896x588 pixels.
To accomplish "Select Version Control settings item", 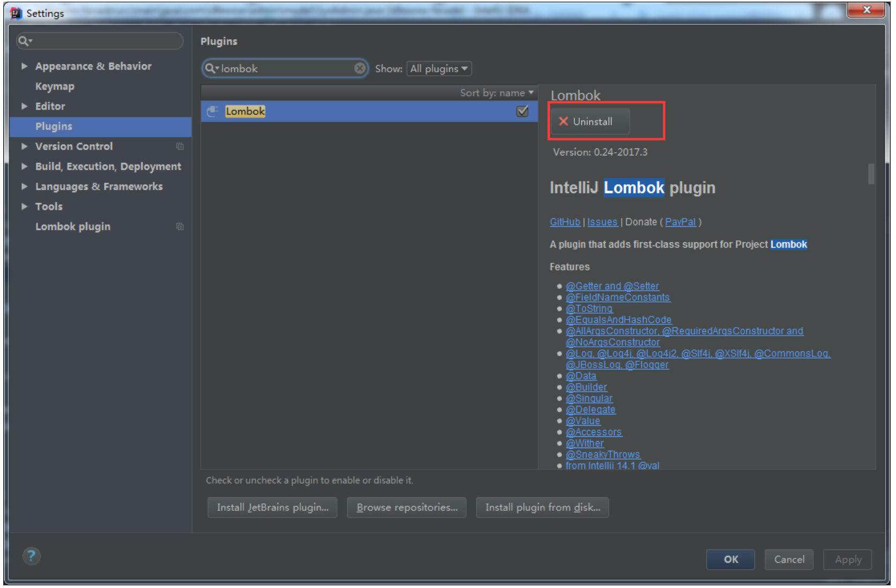I will 74,146.
